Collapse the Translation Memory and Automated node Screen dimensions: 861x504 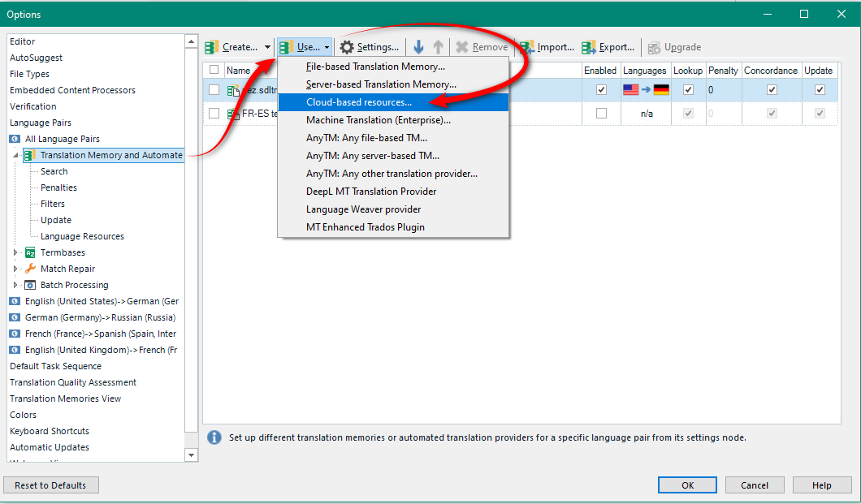16,156
